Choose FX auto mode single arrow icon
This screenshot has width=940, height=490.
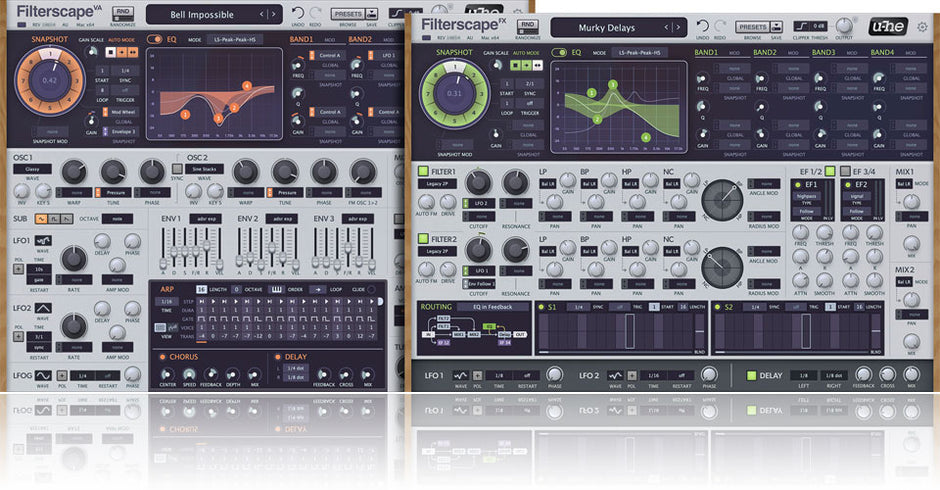pyautogui.click(x=526, y=65)
